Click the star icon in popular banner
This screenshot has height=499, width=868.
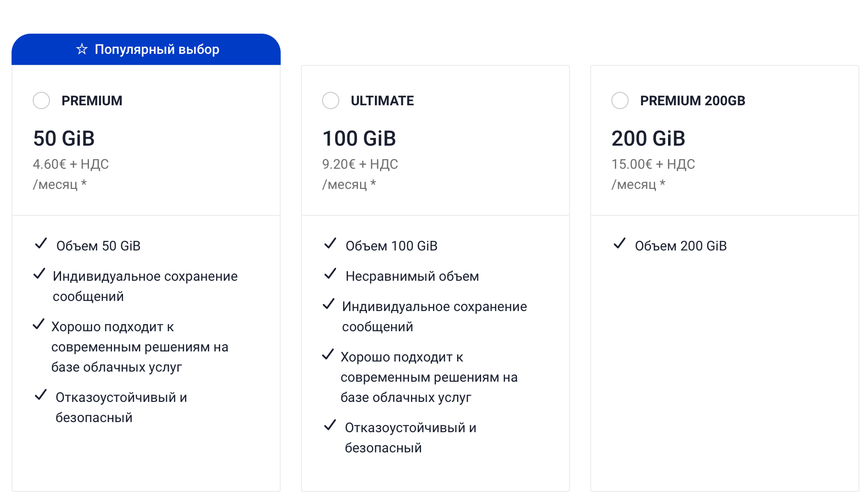tap(82, 49)
